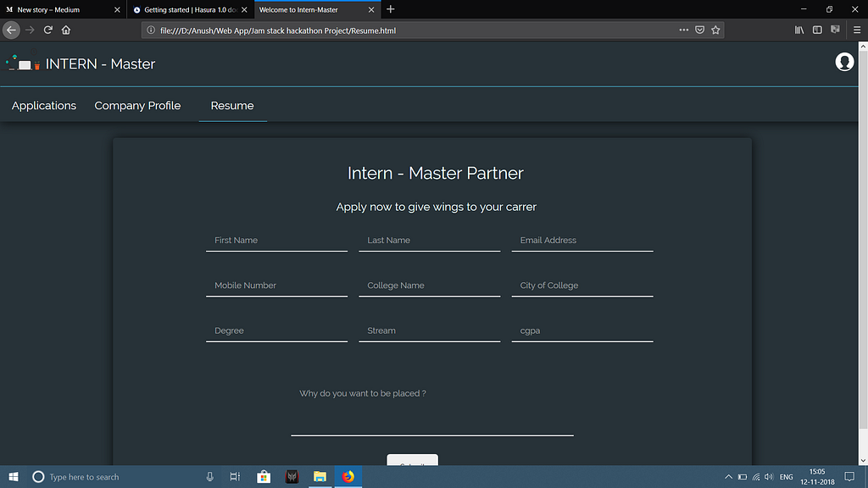Image resolution: width=868 pixels, height=488 pixels.
Task: Focus the Degree input field
Action: (277, 331)
